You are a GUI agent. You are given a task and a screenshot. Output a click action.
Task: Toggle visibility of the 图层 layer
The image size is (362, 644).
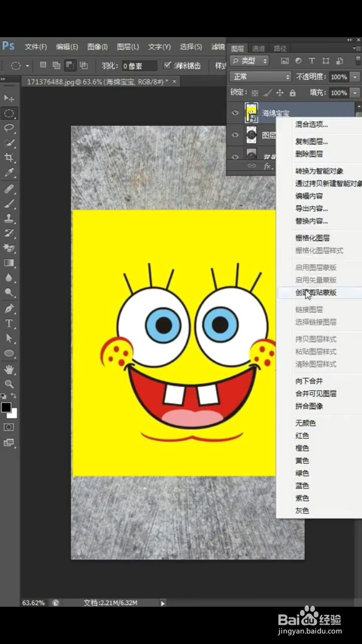[235, 135]
